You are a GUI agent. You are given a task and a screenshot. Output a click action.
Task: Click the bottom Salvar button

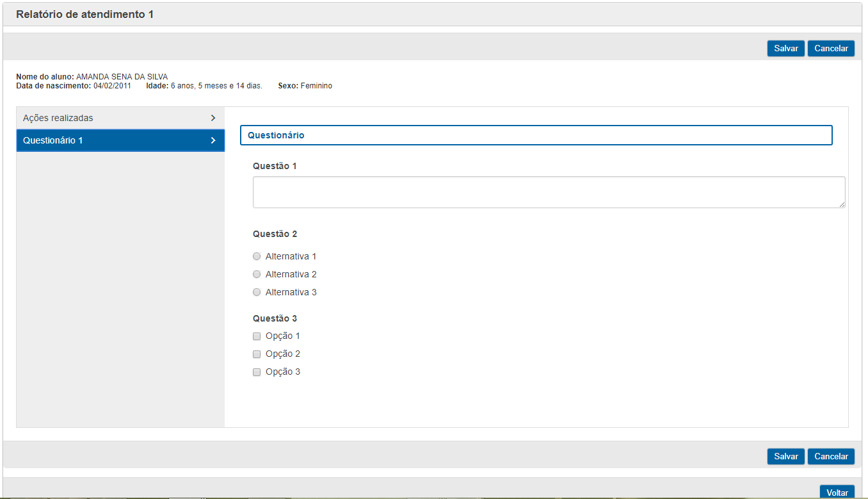tap(786, 456)
